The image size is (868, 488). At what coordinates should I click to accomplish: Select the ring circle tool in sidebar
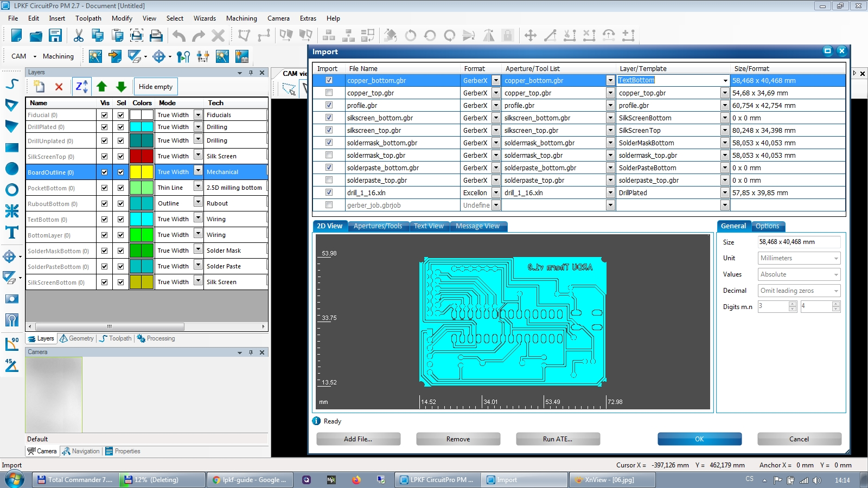click(x=12, y=190)
